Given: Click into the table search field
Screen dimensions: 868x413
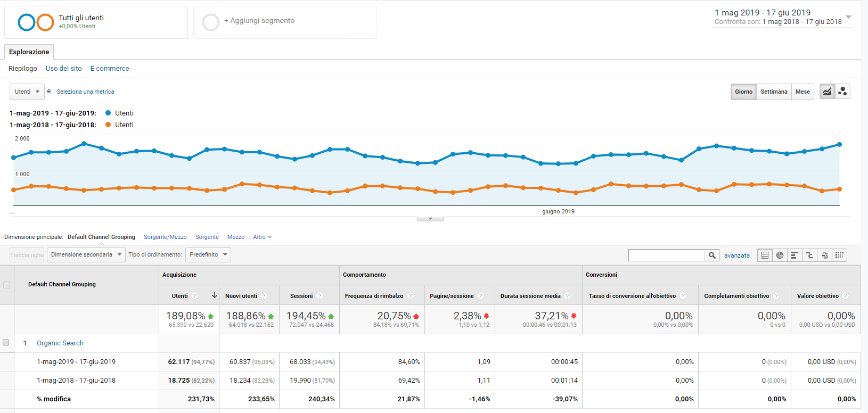Looking at the screenshot, I should 667,255.
